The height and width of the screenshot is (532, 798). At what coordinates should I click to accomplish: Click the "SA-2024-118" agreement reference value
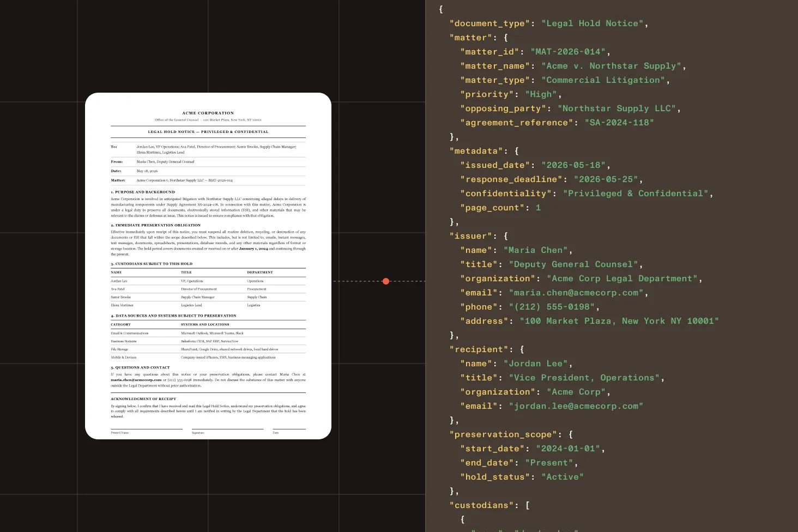(619, 123)
